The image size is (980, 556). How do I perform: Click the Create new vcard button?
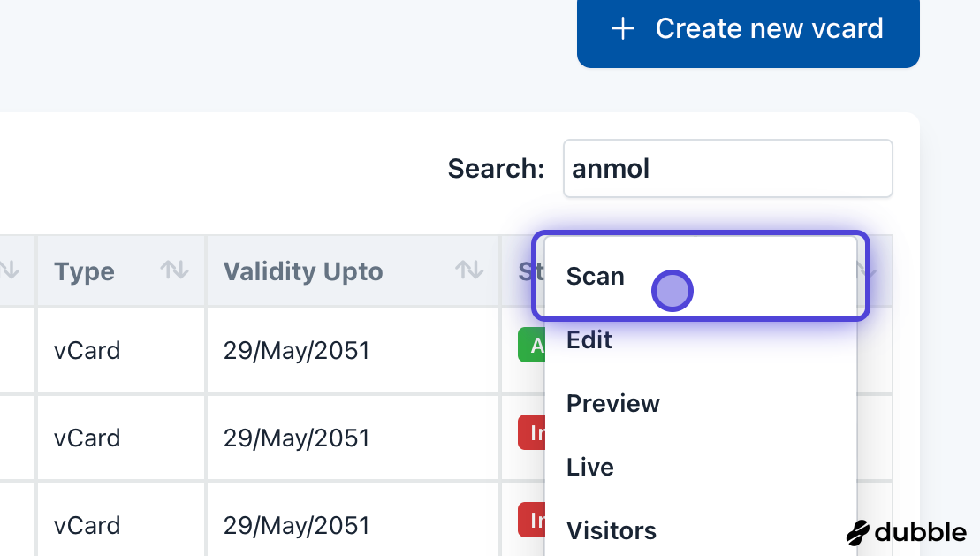748,29
